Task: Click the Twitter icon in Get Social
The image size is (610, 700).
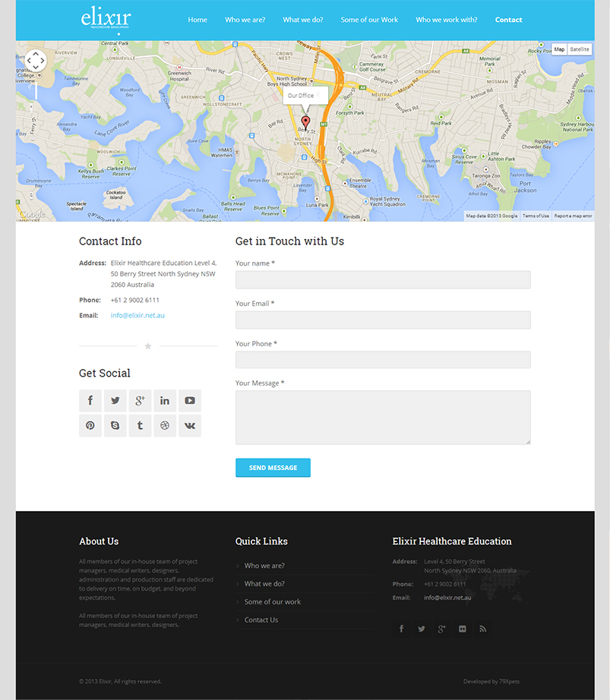Action: 115,400
